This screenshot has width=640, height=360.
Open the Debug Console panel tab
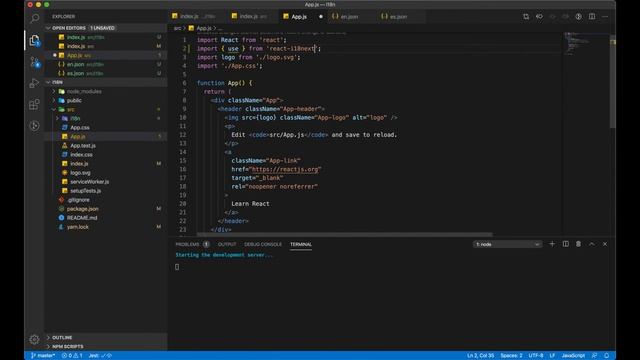pos(263,244)
